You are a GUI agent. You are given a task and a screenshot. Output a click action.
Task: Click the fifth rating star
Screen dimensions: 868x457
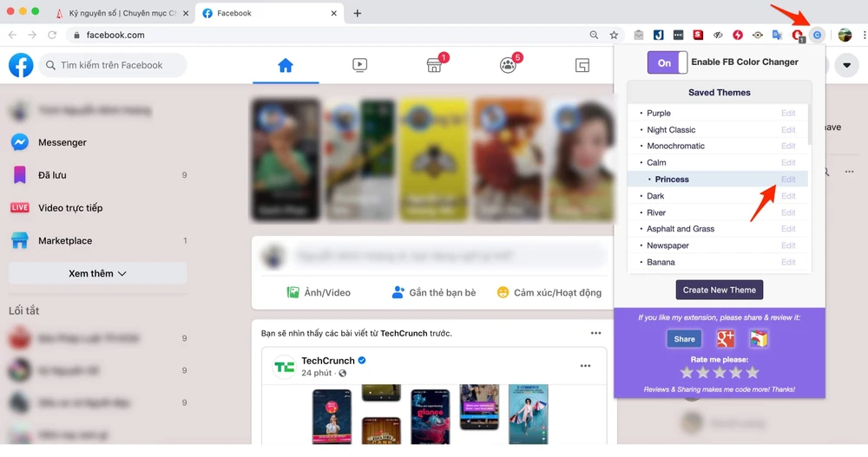(x=753, y=372)
